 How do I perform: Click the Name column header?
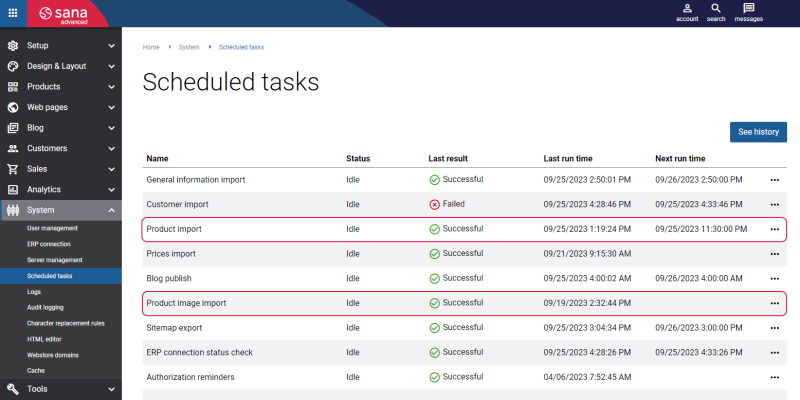[157, 159]
